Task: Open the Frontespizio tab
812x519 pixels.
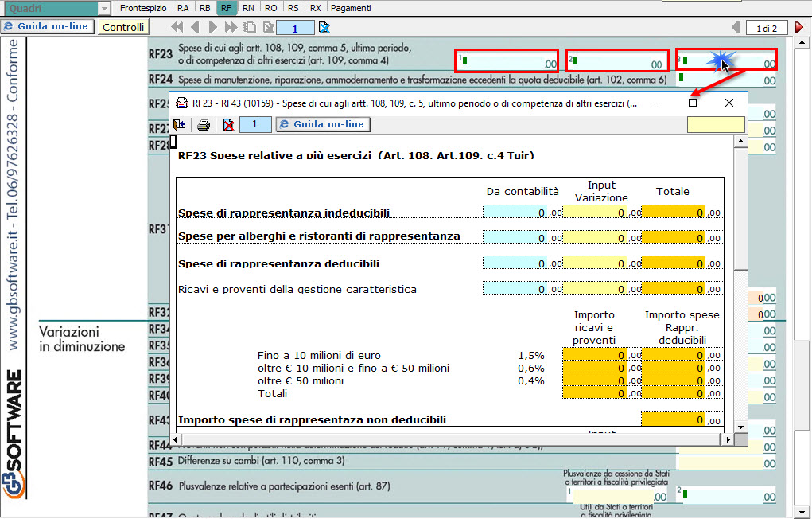Action: pyautogui.click(x=143, y=8)
